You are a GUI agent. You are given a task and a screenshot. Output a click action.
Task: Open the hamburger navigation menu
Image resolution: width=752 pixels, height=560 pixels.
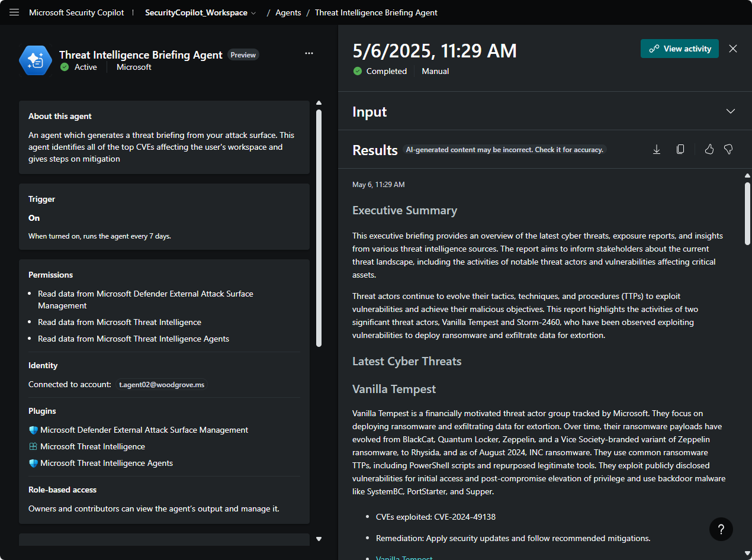tap(14, 12)
